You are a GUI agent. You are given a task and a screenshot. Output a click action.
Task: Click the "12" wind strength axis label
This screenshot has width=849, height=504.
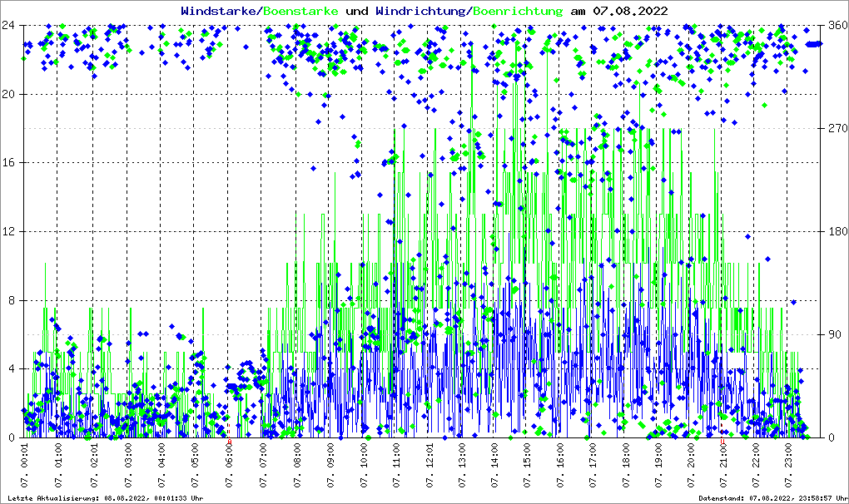pyautogui.click(x=8, y=231)
